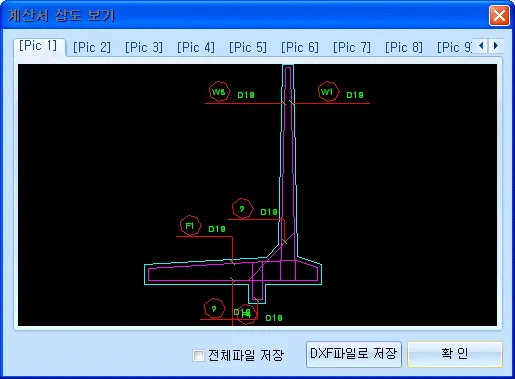Click the D19 label beside W1
The image size is (515, 379).
click(355, 95)
